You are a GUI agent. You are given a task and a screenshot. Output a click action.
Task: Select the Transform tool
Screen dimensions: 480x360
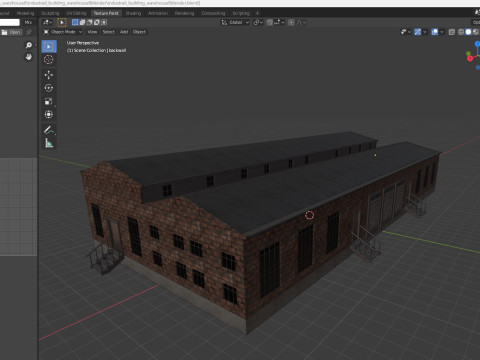49,115
